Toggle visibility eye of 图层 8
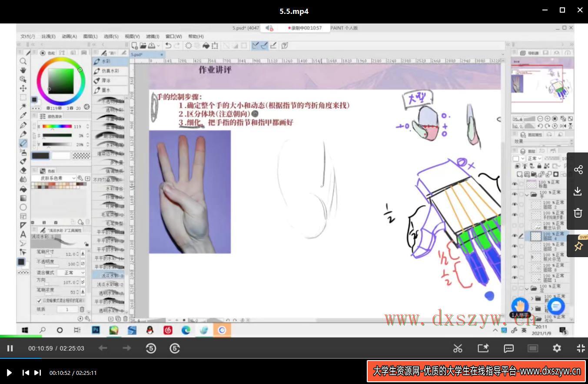 pos(515,267)
